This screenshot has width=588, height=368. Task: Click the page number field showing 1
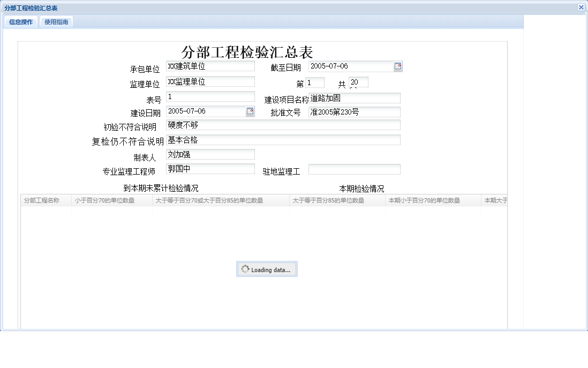pos(315,82)
